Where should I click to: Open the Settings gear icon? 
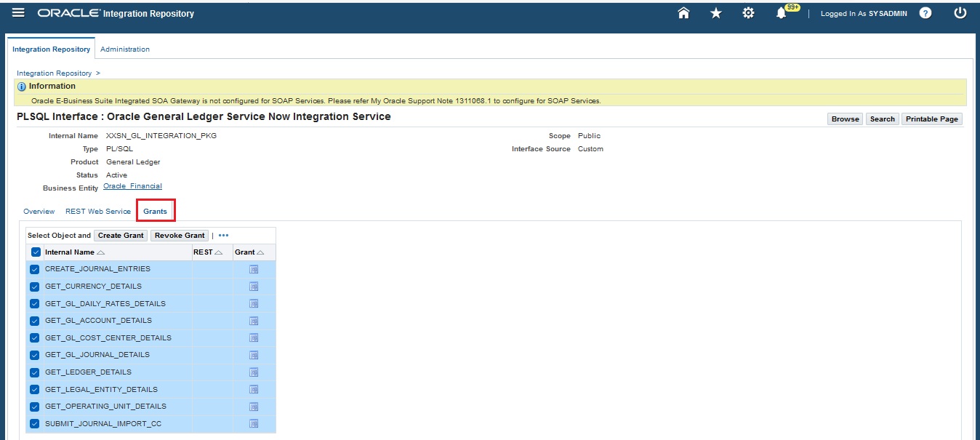pos(748,13)
